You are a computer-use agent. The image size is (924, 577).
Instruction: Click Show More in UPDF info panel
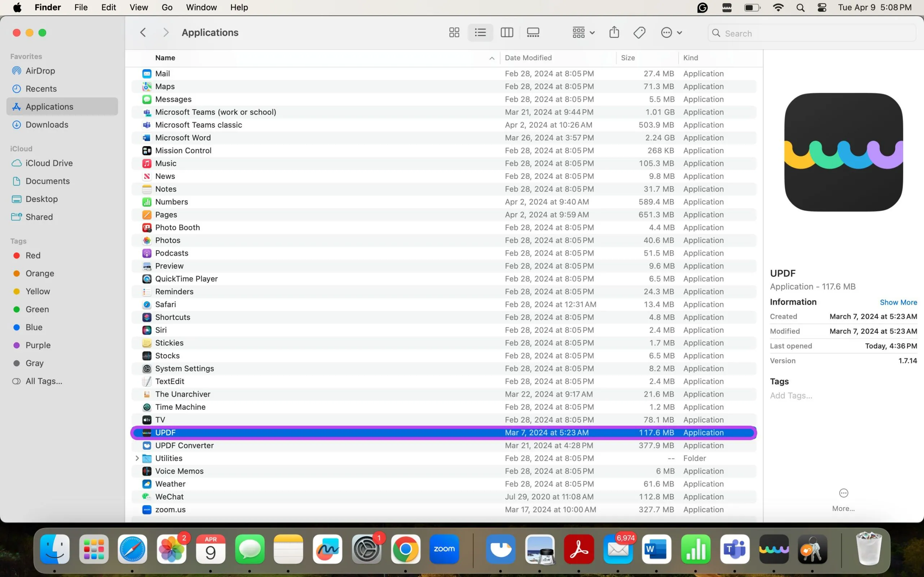(898, 302)
